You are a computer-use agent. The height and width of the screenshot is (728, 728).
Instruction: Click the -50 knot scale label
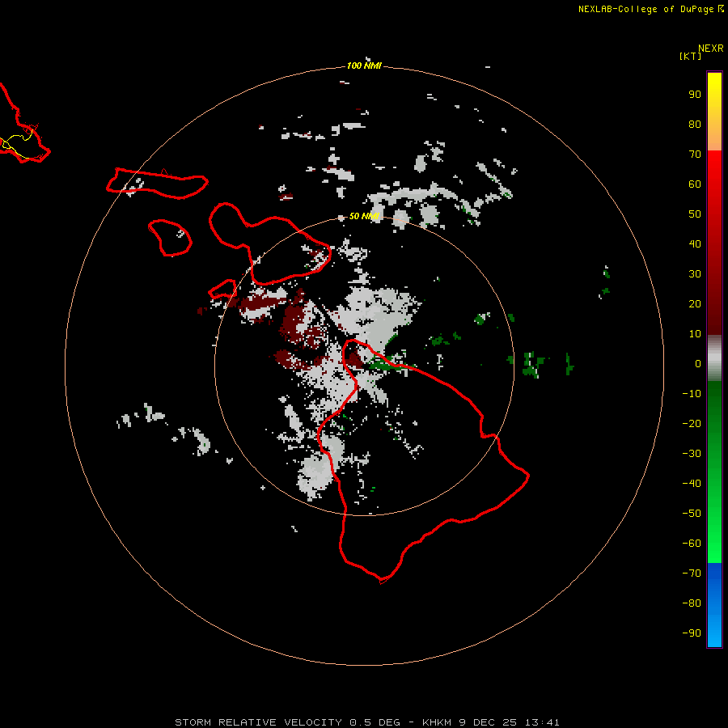click(692, 514)
